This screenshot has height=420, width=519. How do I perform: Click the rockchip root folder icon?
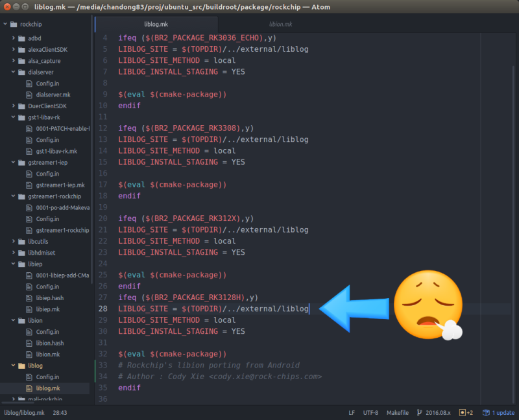point(14,24)
